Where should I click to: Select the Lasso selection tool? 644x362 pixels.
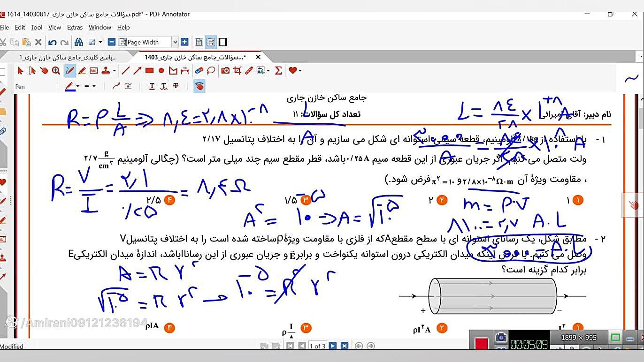pos(211,71)
